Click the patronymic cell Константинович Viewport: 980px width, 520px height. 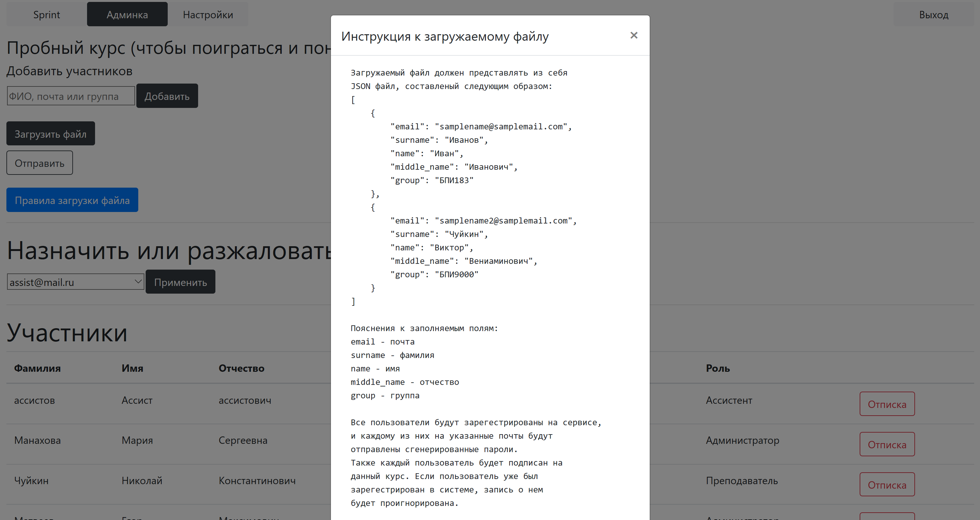tap(257, 480)
